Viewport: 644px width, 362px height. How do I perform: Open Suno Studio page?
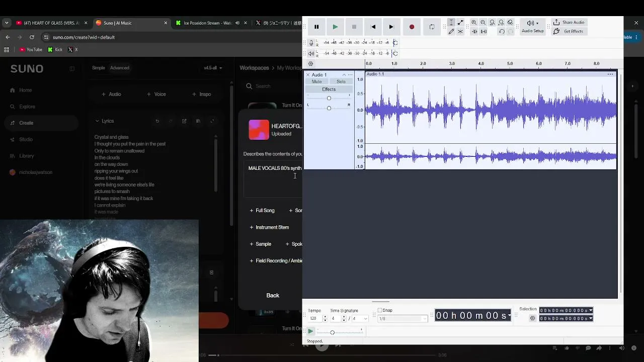[21, 139]
